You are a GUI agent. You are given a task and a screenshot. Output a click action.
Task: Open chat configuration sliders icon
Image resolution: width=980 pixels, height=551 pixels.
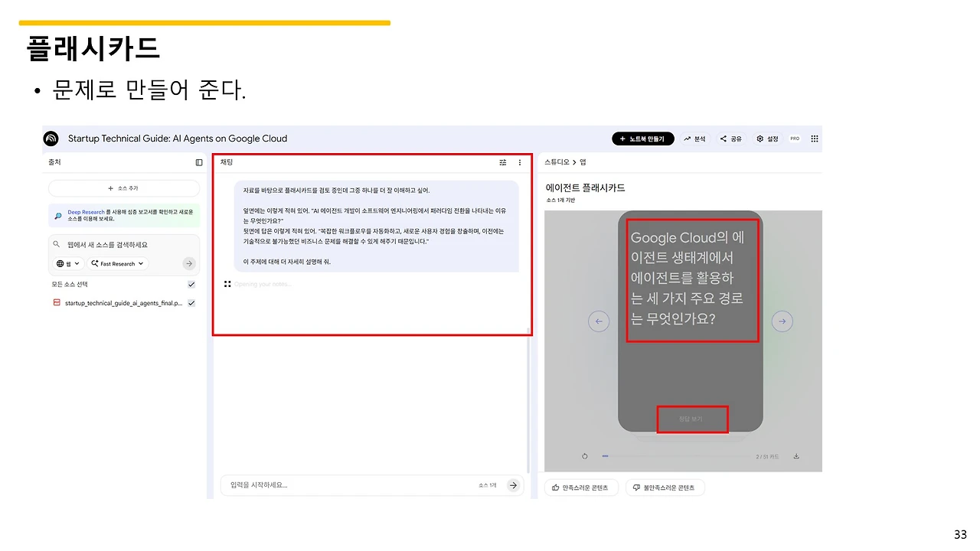(503, 162)
